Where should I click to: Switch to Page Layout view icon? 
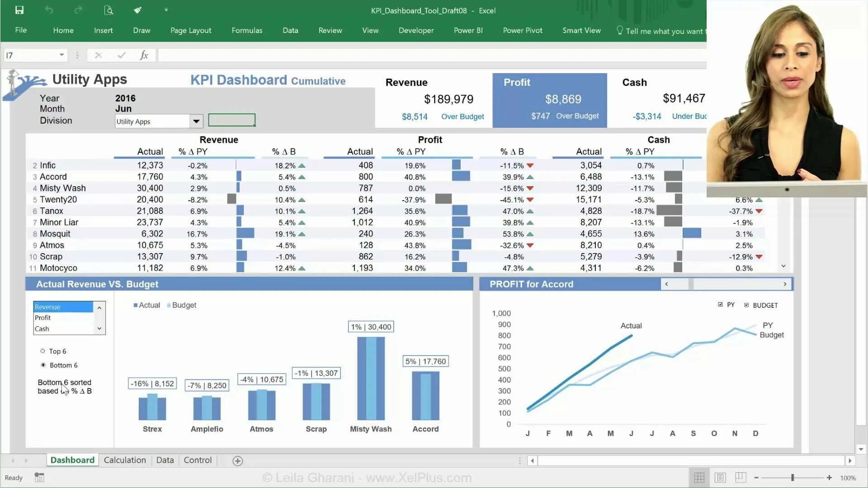point(720,478)
